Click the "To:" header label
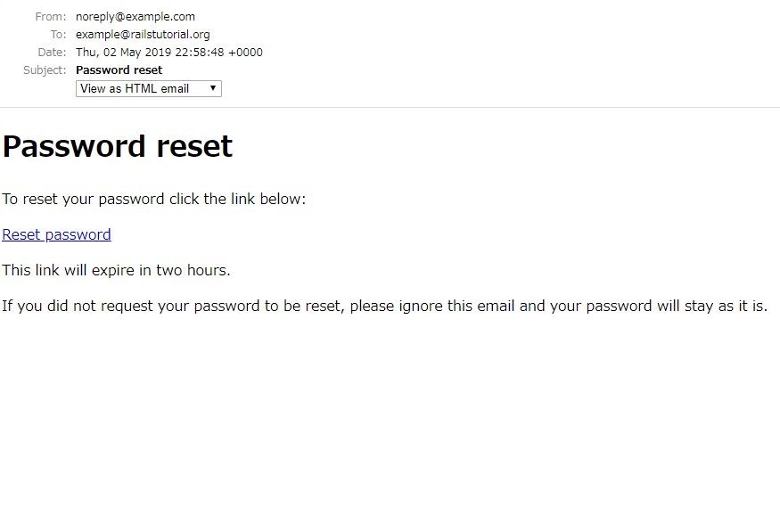The image size is (780, 532). (58, 34)
